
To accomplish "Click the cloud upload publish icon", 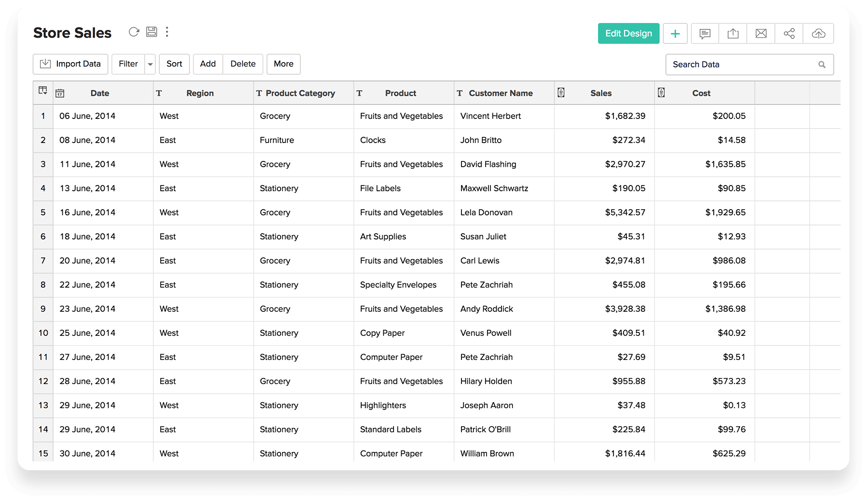I will [818, 34].
